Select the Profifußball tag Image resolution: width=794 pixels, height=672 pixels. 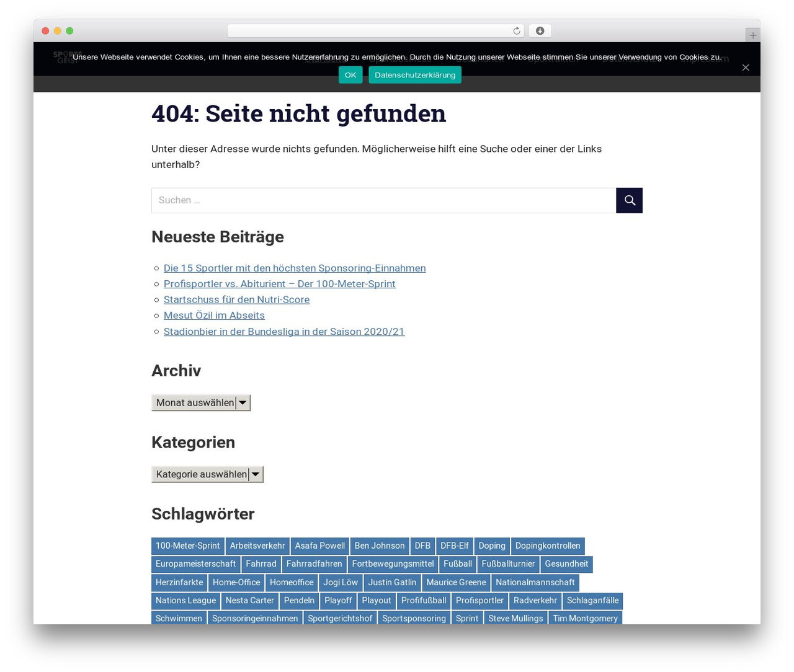424,601
